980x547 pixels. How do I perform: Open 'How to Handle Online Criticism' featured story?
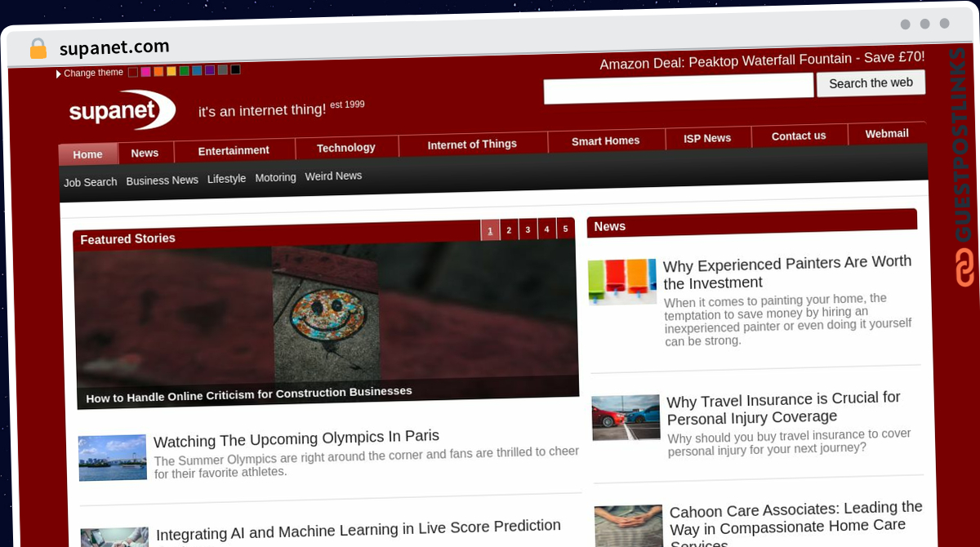(249, 394)
